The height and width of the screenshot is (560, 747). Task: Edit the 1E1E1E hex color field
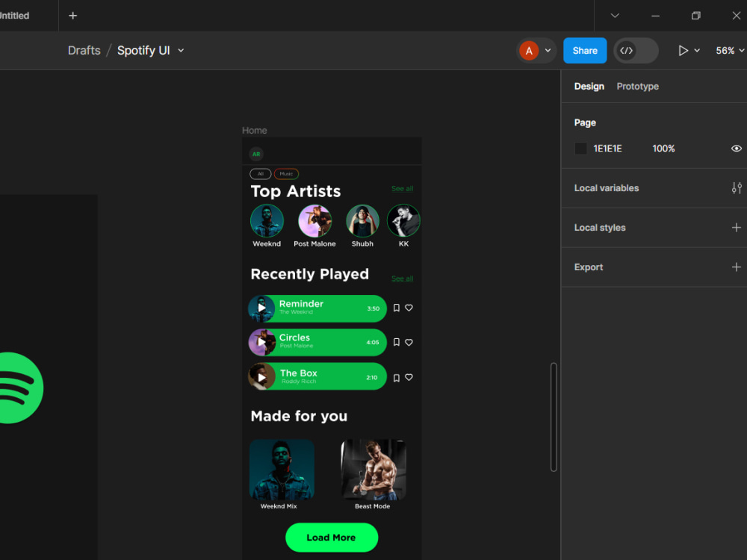pyautogui.click(x=607, y=149)
